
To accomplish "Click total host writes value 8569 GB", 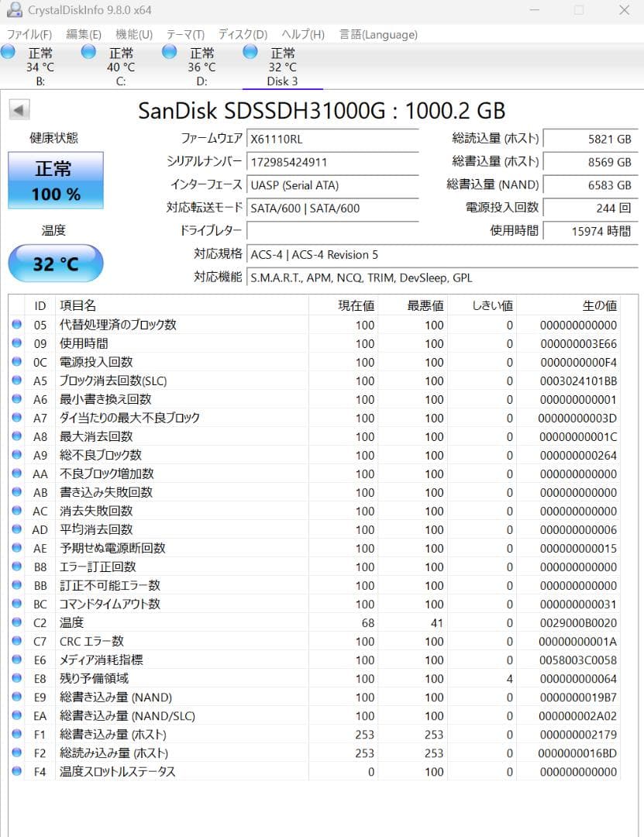I will click(x=591, y=162).
